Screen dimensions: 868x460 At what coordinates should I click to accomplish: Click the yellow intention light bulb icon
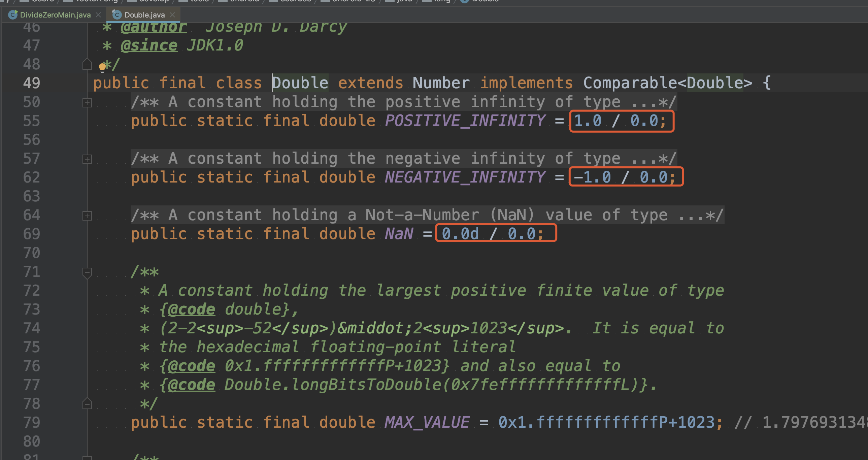coord(102,67)
